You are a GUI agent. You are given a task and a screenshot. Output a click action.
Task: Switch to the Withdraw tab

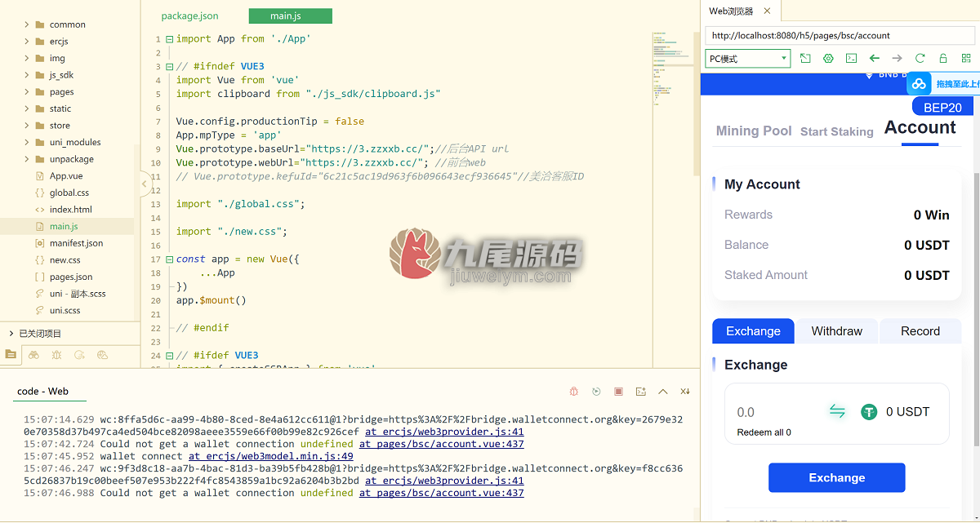(837, 331)
